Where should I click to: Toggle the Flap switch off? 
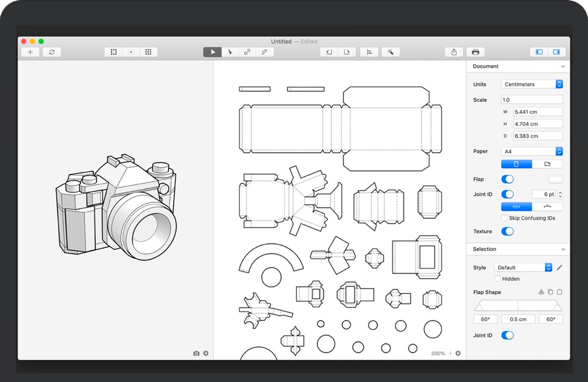point(508,180)
